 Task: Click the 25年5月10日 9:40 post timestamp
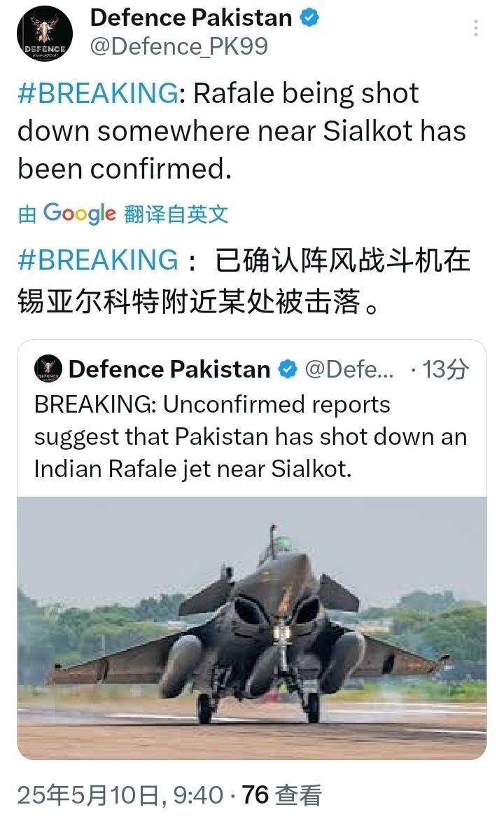click(x=120, y=795)
